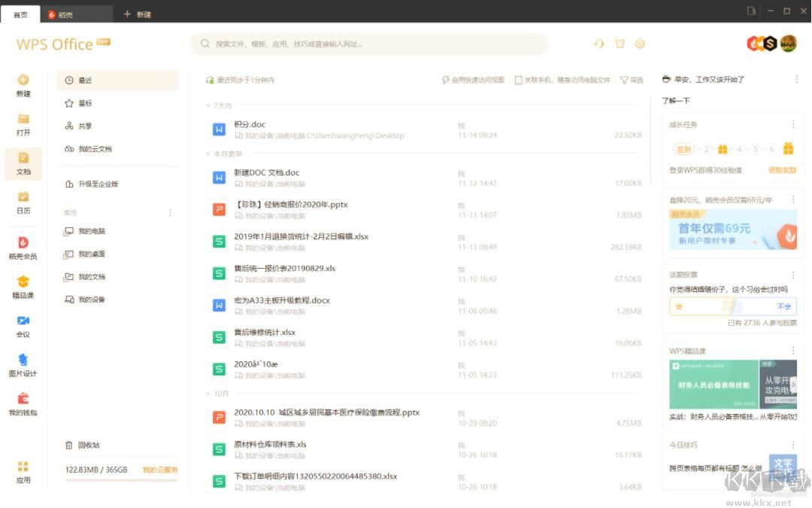812x508 pixels.
Task: Open the settings gear icon near search
Action: (x=640, y=44)
